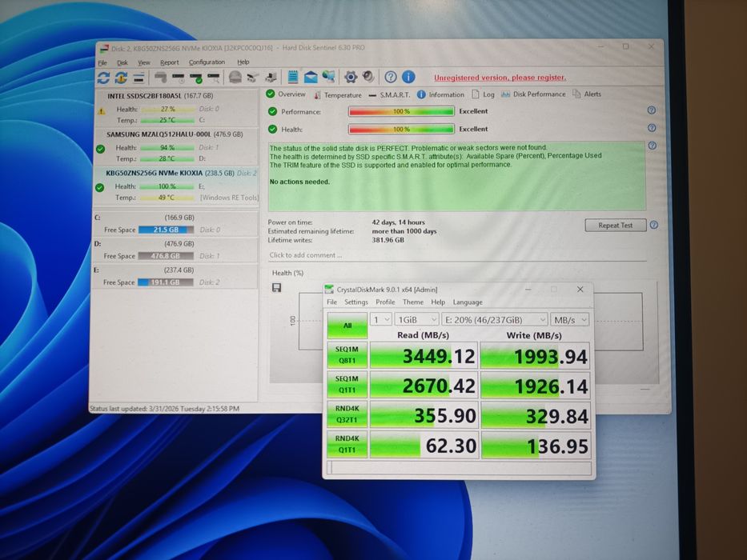Click the blue refresh arrows toolbar icon

(103, 78)
